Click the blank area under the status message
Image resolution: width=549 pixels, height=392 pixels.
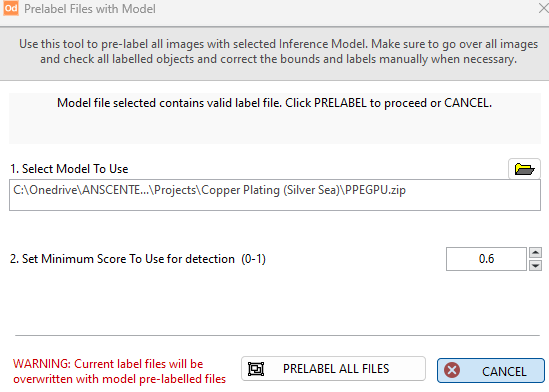pyautogui.click(x=275, y=128)
